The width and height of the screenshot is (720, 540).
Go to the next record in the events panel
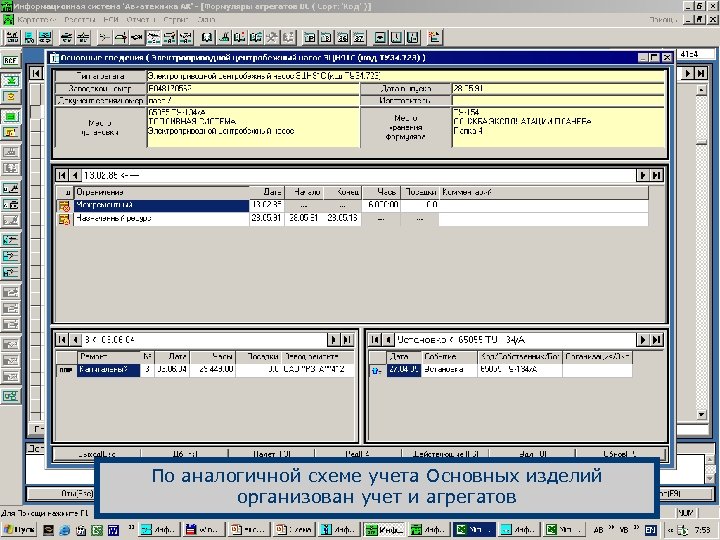coord(642,340)
